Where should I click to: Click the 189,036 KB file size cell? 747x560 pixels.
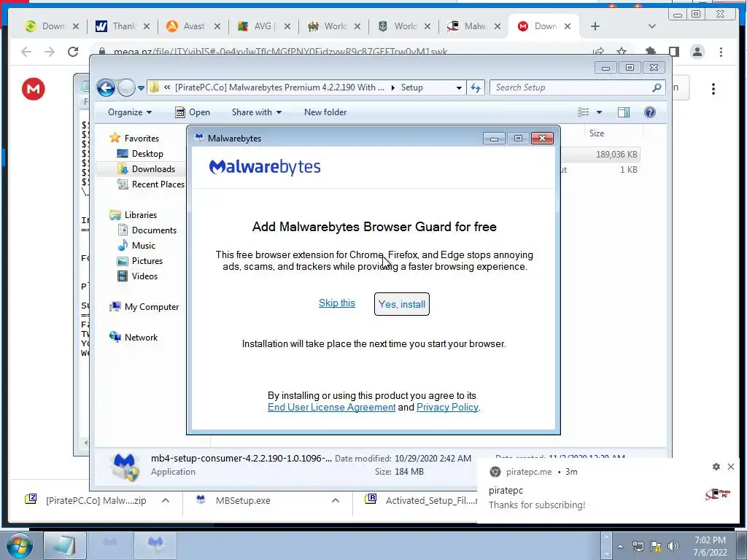click(616, 155)
